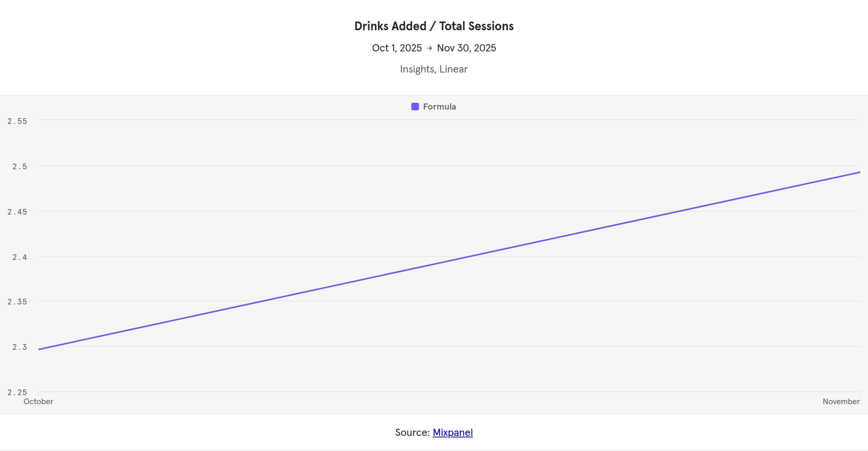
Task: Click the Nov 30, 2025 end date
Action: coord(466,48)
